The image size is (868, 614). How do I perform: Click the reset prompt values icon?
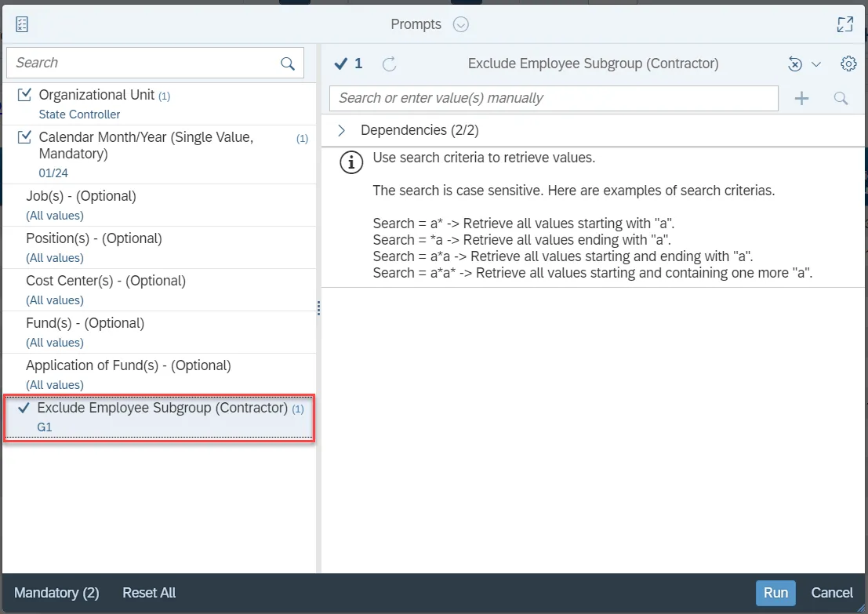pos(795,64)
